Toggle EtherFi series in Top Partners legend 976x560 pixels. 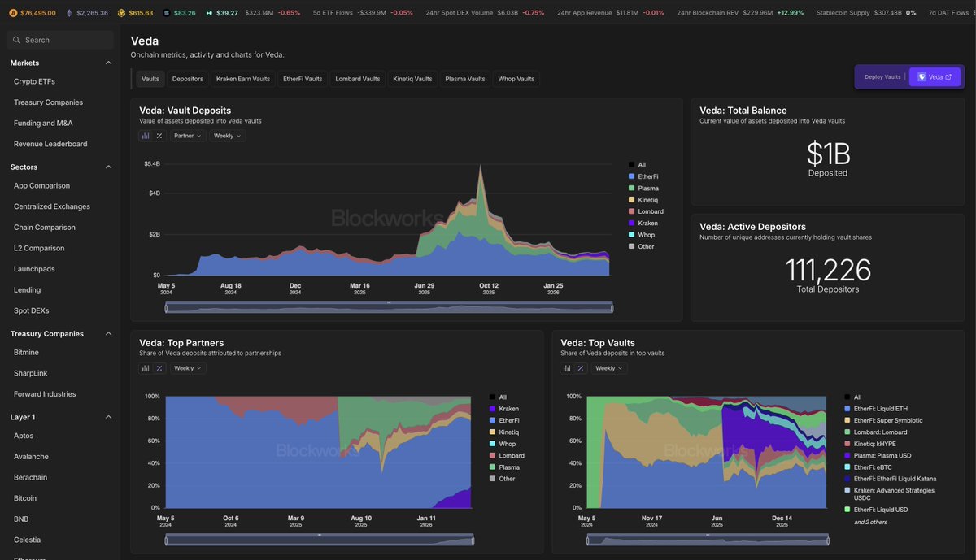coord(504,420)
